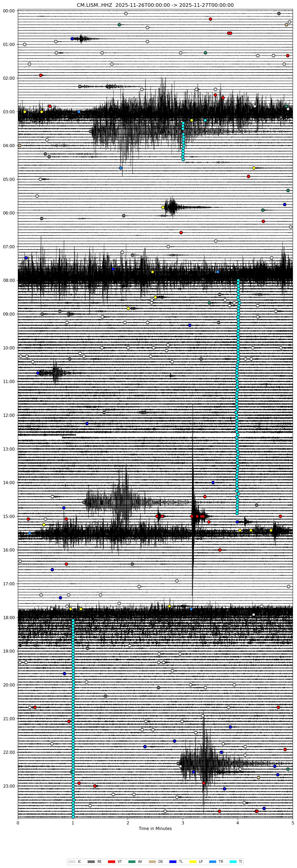Select the light gray IC legend swatch
This screenshot has height=868, width=297.
(72, 859)
